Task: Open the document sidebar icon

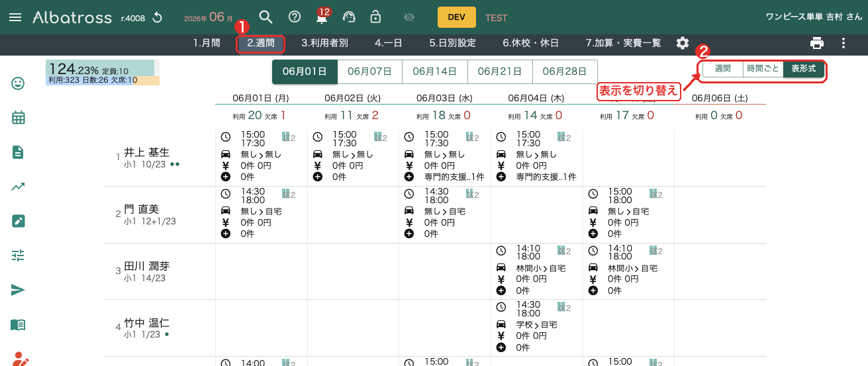Action: tap(18, 152)
